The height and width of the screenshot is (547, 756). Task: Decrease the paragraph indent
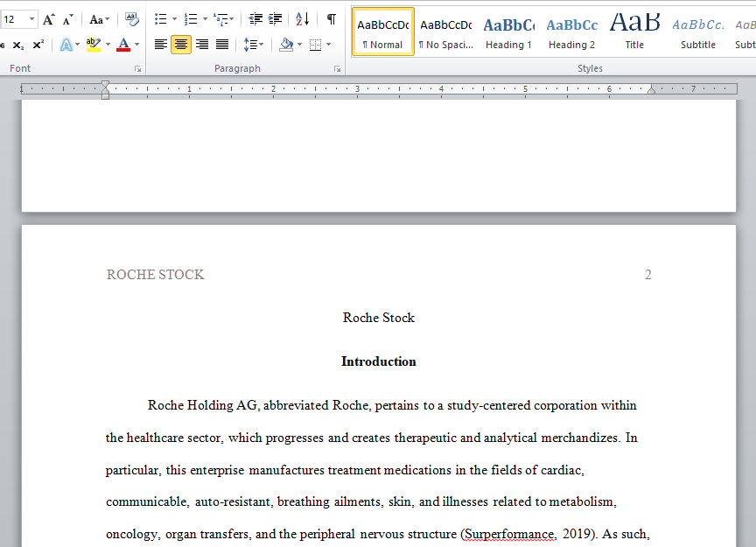click(x=255, y=19)
